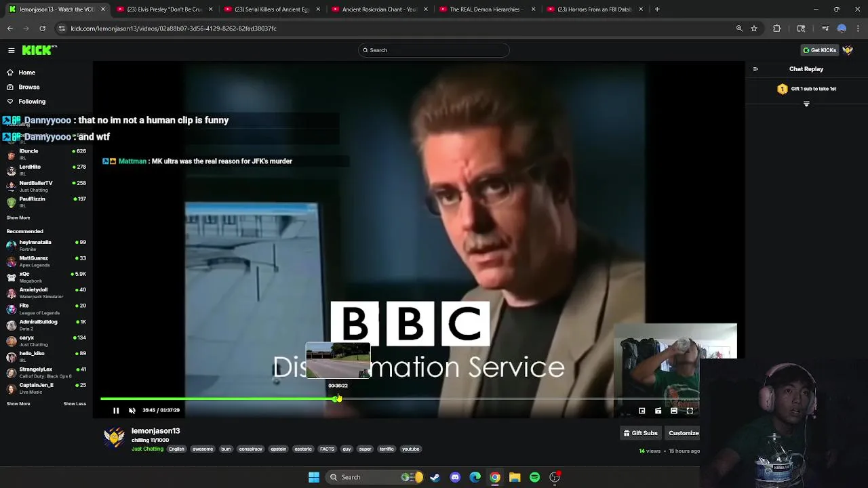This screenshot has width=868, height=488.
Task: Select the conspiracy tag
Action: [x=250, y=449]
